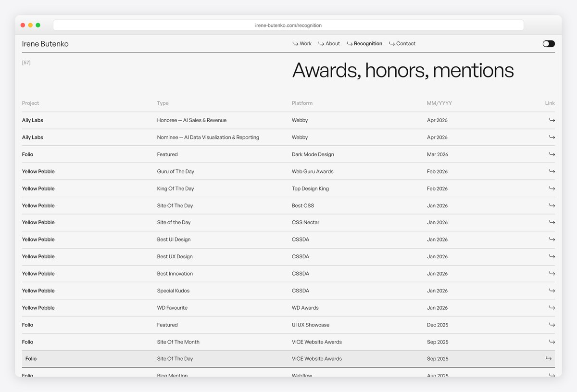Viewport: 577px width, 392px height.
Task: Open link arrow for King Of The Day row
Action: (552, 189)
